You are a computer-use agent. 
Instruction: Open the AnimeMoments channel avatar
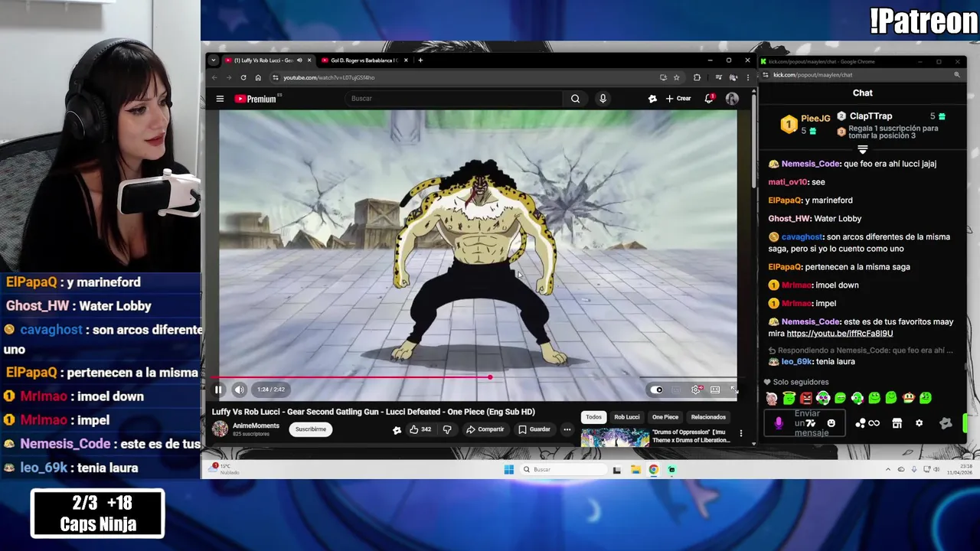(x=220, y=429)
